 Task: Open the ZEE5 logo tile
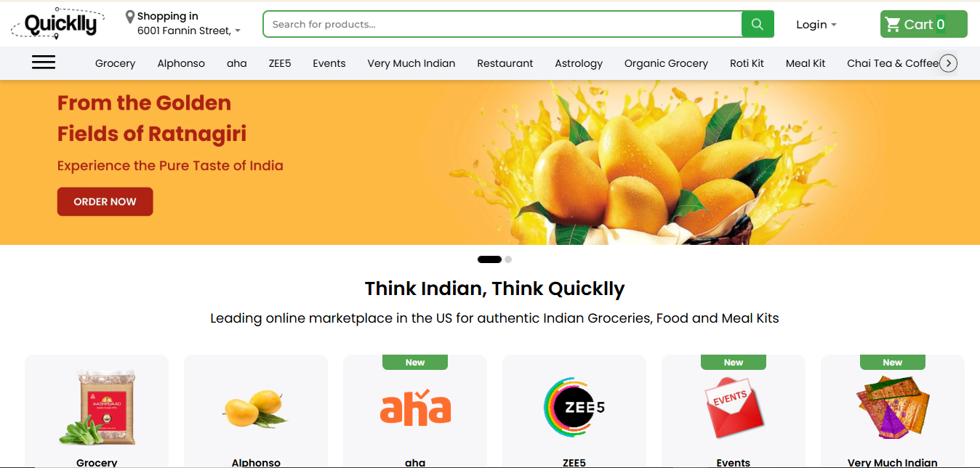(x=574, y=407)
